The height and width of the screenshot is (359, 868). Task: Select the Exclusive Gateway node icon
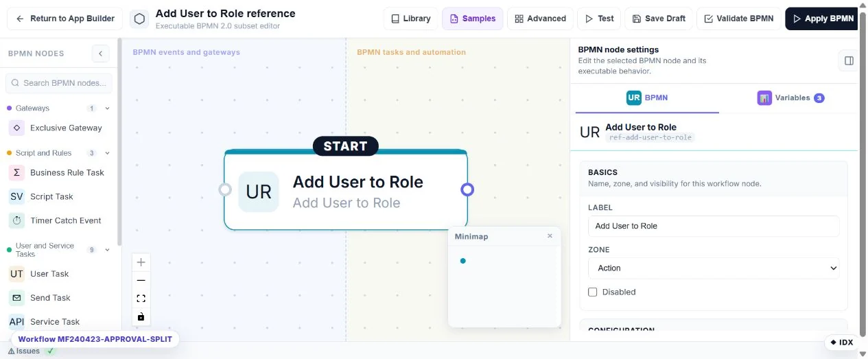[16, 128]
